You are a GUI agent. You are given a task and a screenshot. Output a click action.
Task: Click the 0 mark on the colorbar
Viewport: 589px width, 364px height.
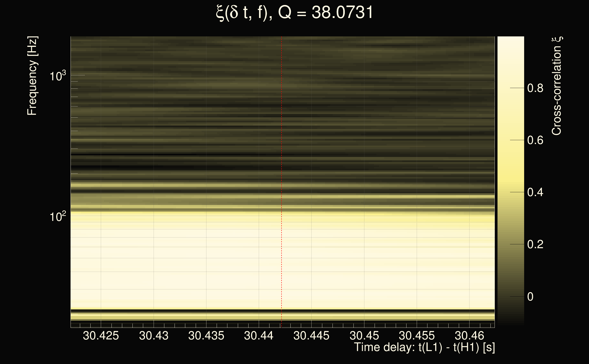click(x=530, y=297)
